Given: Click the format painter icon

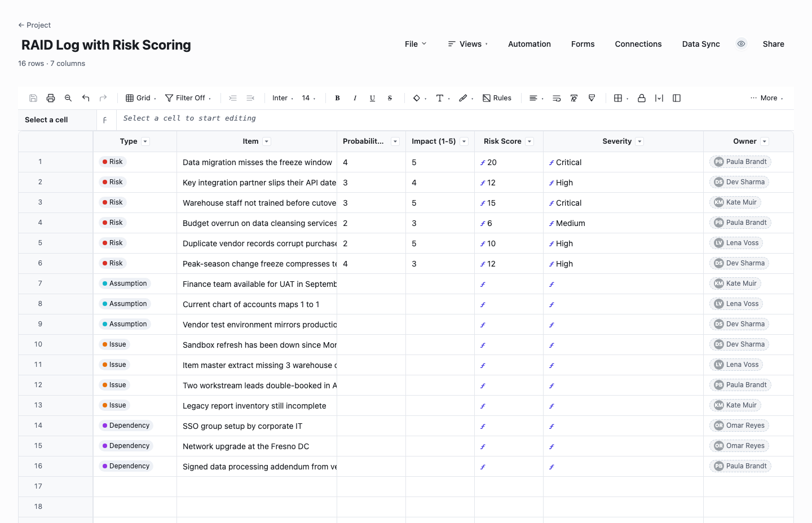Looking at the screenshot, I should 592,98.
